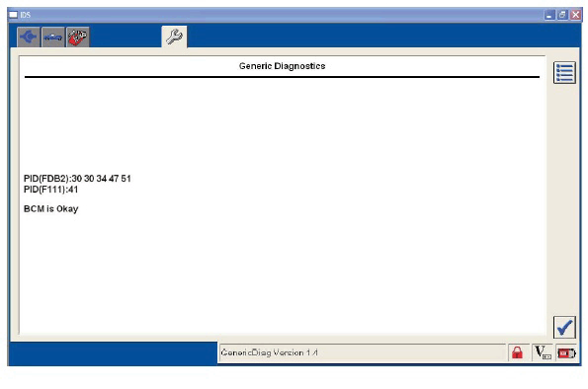Screen dimensions: 588x389
Task: Click the IDS title bar icon
Action: coord(14,15)
